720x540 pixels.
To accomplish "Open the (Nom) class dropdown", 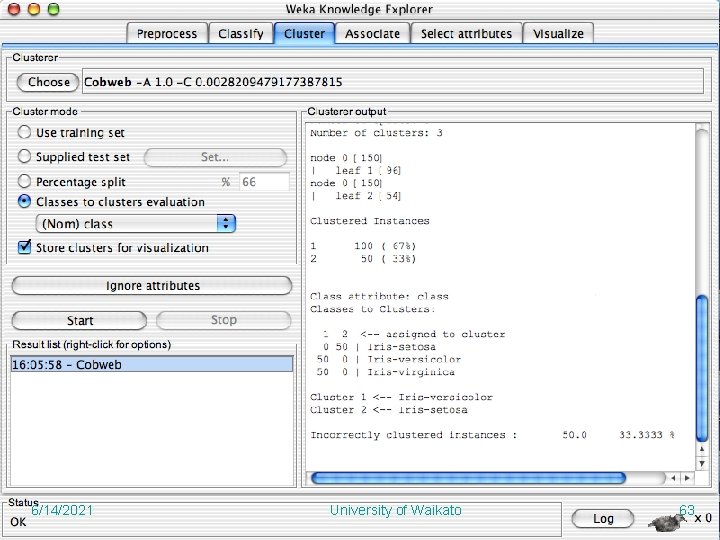I will tap(135, 224).
